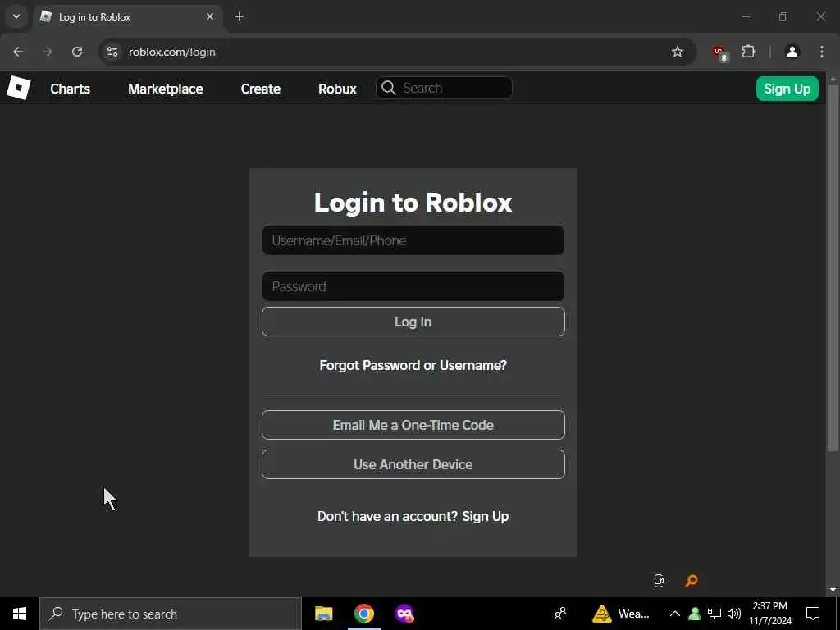
Task: Expand the tab search dropdown arrow
Action: (x=16, y=16)
